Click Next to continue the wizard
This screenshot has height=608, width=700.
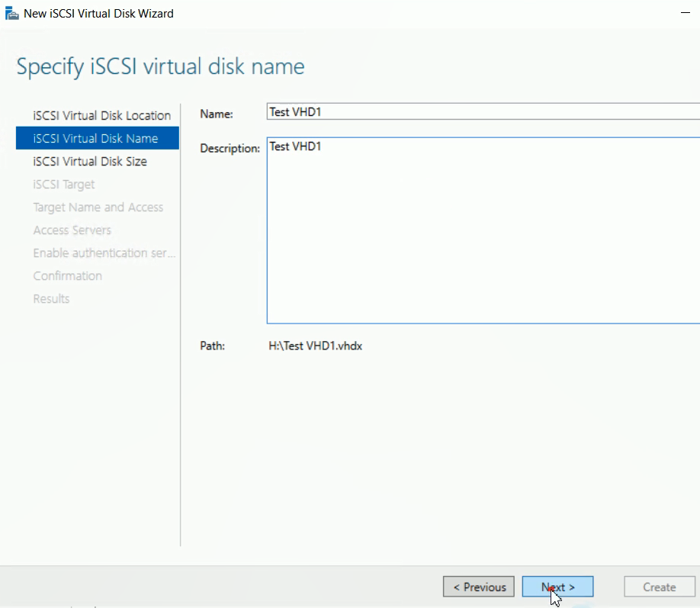pyautogui.click(x=557, y=587)
